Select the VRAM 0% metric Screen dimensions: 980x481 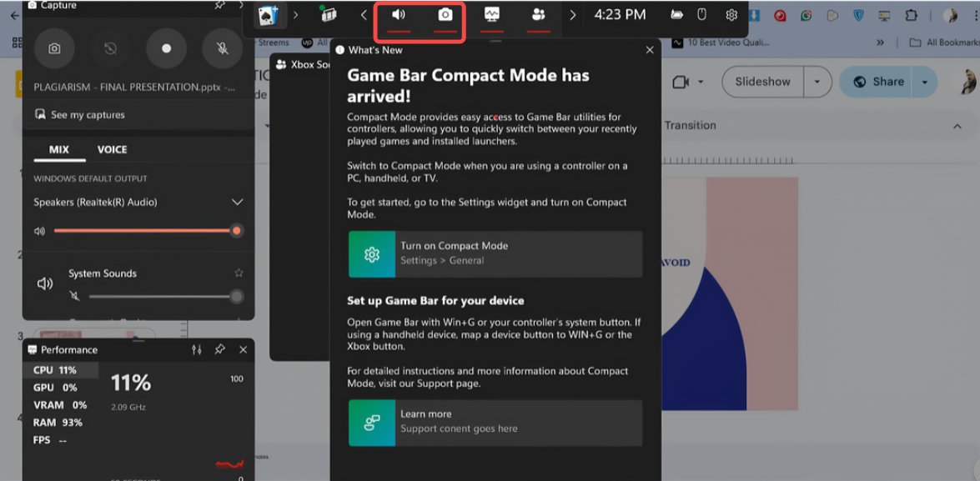[x=61, y=405]
